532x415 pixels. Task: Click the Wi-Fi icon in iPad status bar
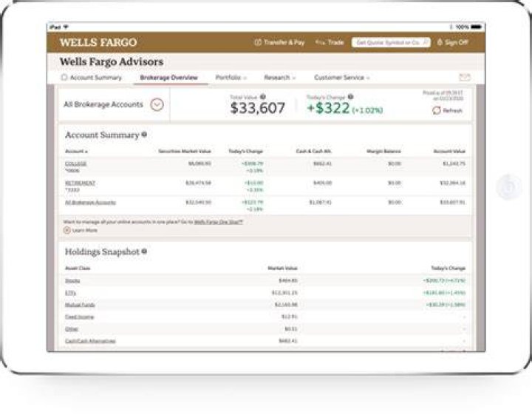tap(66, 27)
